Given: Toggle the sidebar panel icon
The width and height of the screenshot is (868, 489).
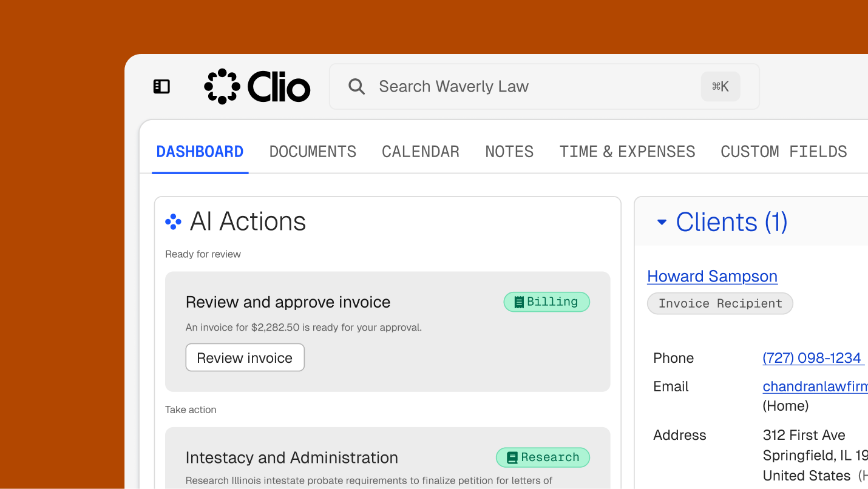Looking at the screenshot, I should [x=161, y=87].
